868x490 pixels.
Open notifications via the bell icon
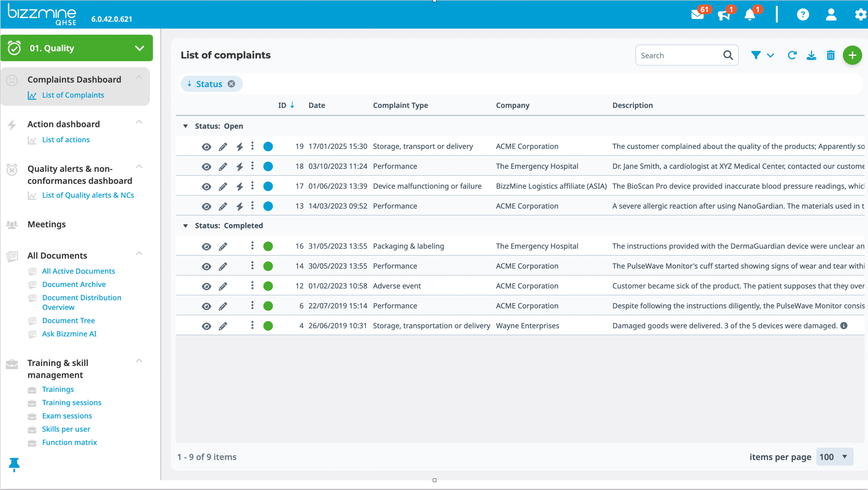(x=750, y=14)
